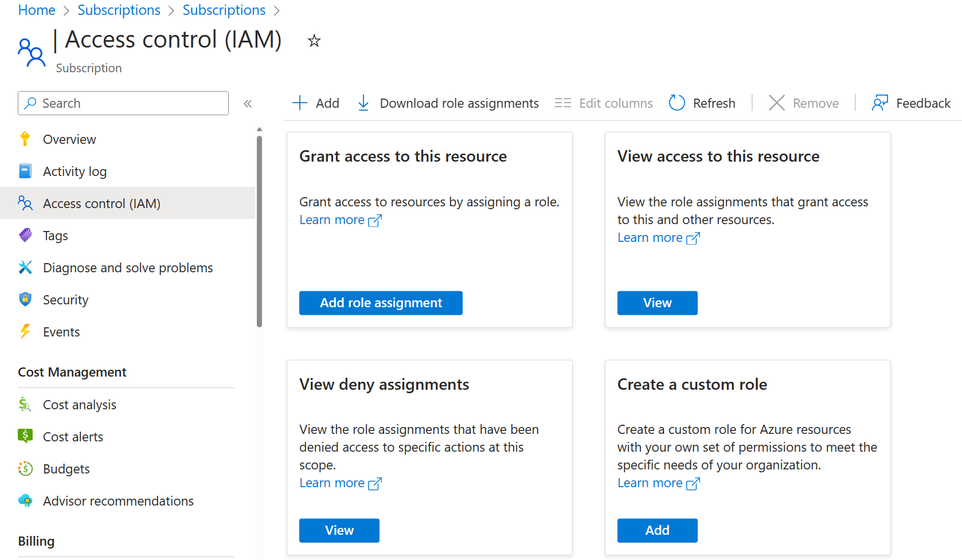The height and width of the screenshot is (560, 962).
Task: Click the sidebar vertical scrollbar
Action: click(x=259, y=229)
